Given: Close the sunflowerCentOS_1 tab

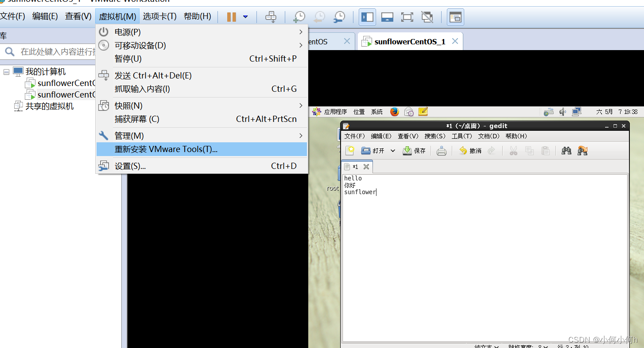Looking at the screenshot, I should [x=455, y=41].
